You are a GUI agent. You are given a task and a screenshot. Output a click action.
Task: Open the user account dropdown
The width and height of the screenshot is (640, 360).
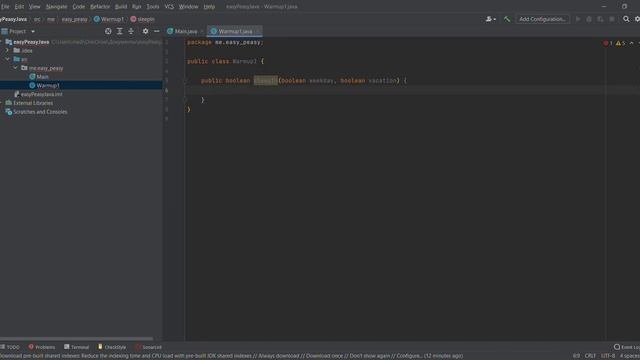point(491,19)
